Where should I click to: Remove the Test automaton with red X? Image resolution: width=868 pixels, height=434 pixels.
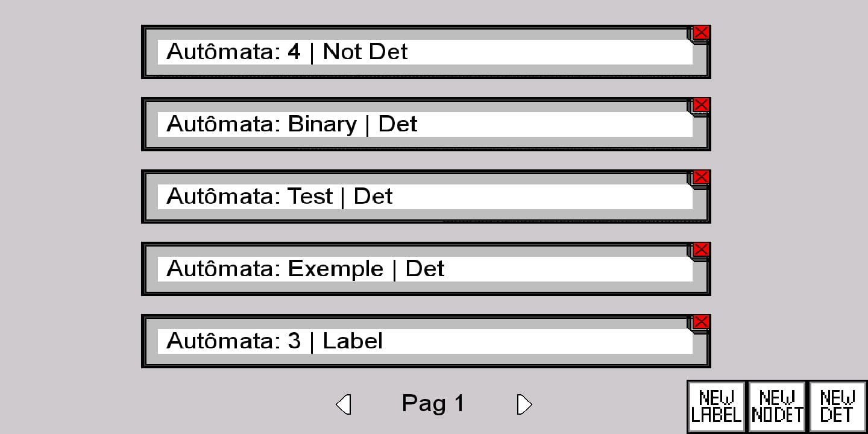[701, 177]
